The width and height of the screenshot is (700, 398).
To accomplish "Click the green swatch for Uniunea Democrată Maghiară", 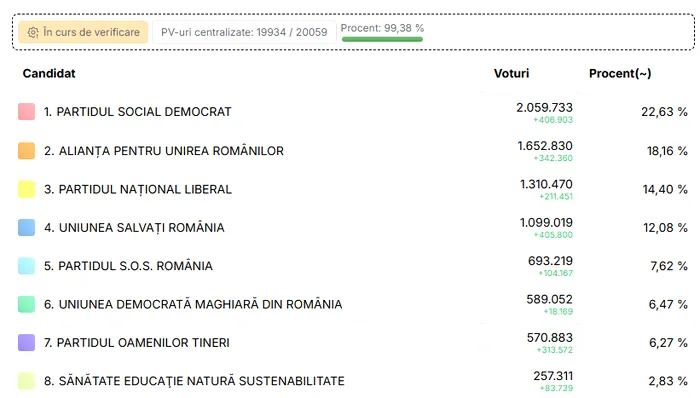I will (26, 304).
